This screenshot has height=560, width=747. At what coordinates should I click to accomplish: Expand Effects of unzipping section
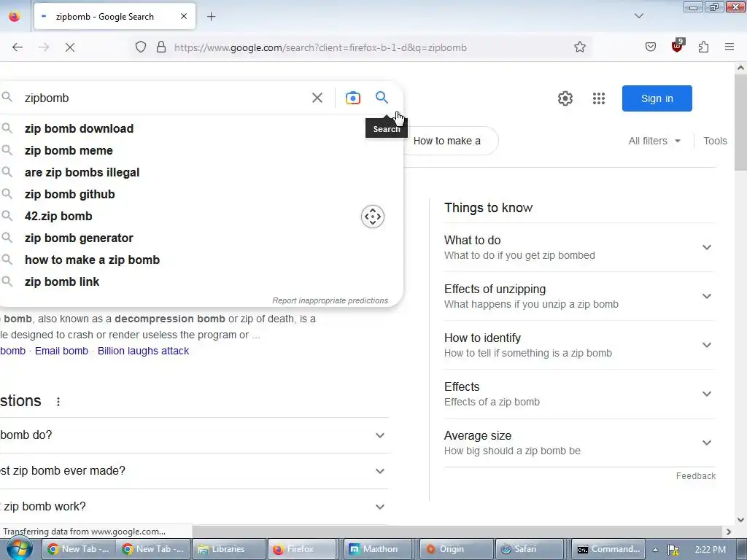(x=579, y=296)
